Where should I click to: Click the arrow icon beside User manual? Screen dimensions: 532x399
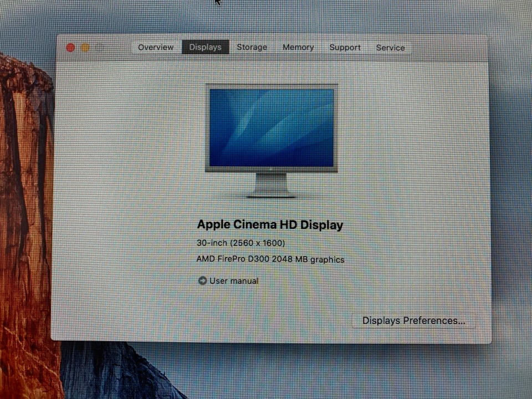click(x=202, y=280)
